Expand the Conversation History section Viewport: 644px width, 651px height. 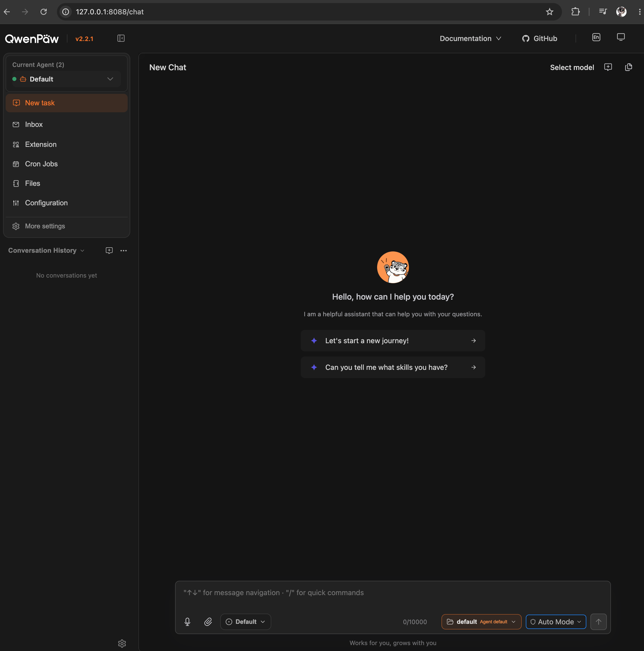46,250
